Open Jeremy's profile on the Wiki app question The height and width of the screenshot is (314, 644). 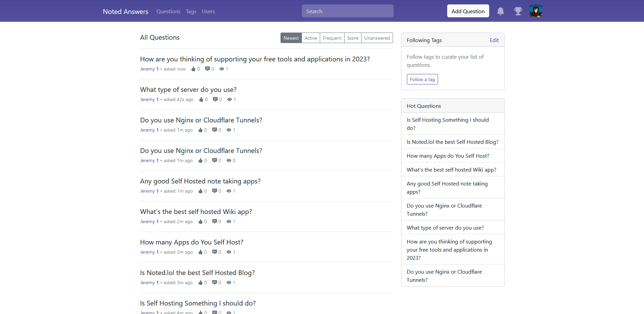click(x=147, y=221)
